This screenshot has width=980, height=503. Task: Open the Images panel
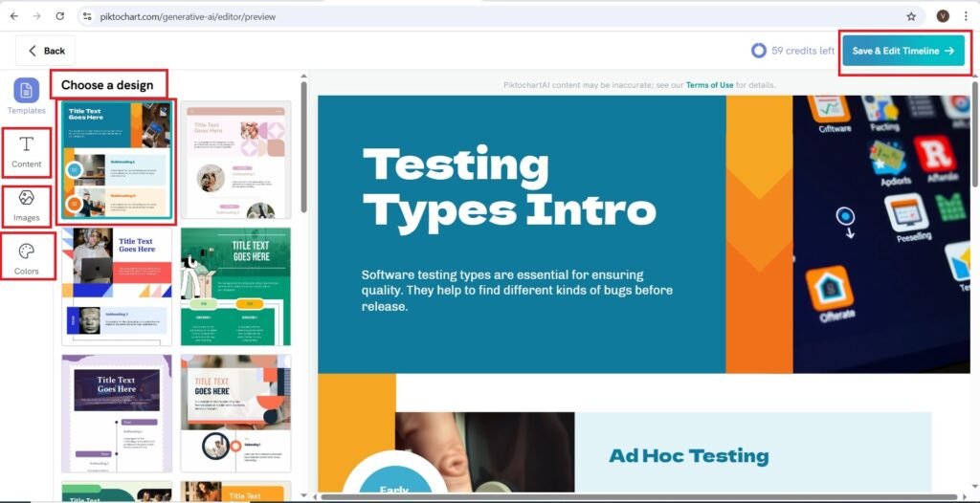tap(27, 205)
